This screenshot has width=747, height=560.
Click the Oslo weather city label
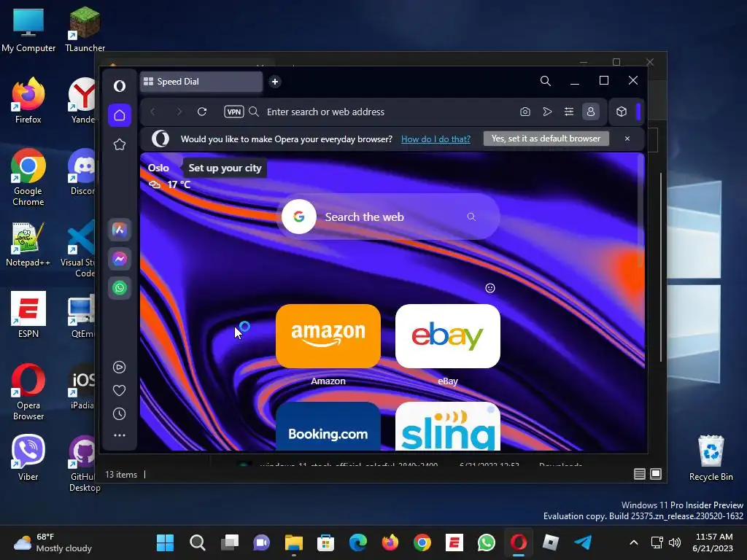point(158,168)
